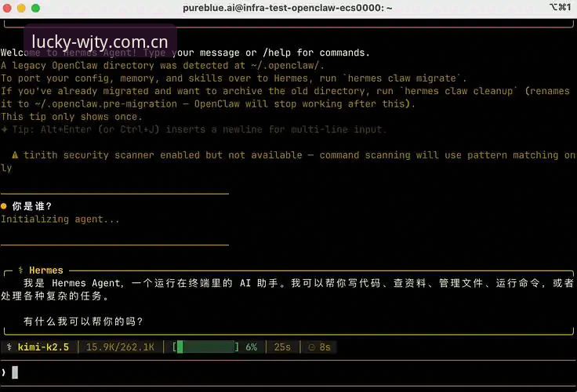Click the Hermes caduceus icon in the status bar
The height and width of the screenshot is (392, 577).
click(x=9, y=347)
